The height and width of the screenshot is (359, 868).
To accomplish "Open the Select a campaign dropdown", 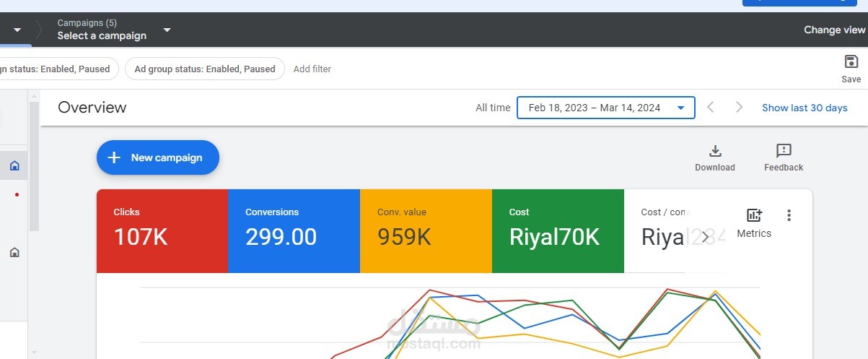I will [x=114, y=30].
